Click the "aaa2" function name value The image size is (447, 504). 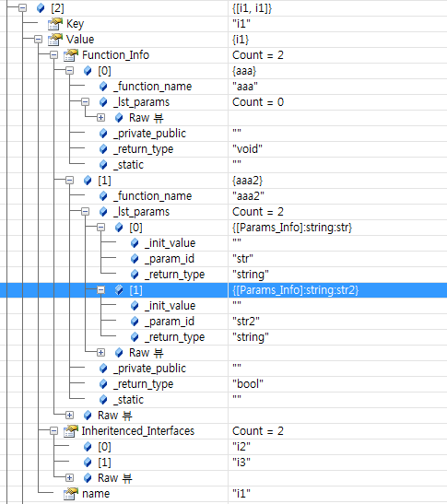coord(248,196)
